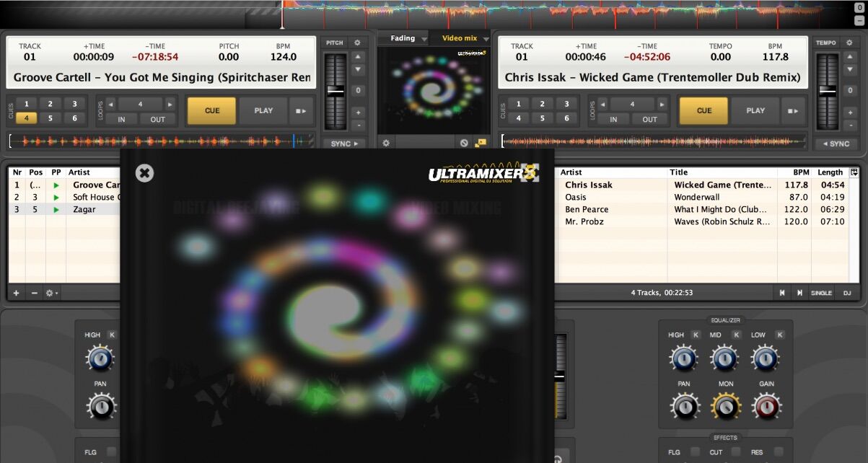The width and height of the screenshot is (868, 463).
Task: Click yellow detach video window icon
Action: (481, 143)
